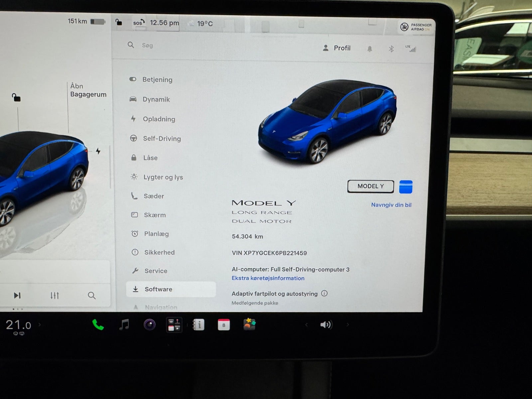Open the calendar app icon
The height and width of the screenshot is (399, 532).
tap(224, 325)
